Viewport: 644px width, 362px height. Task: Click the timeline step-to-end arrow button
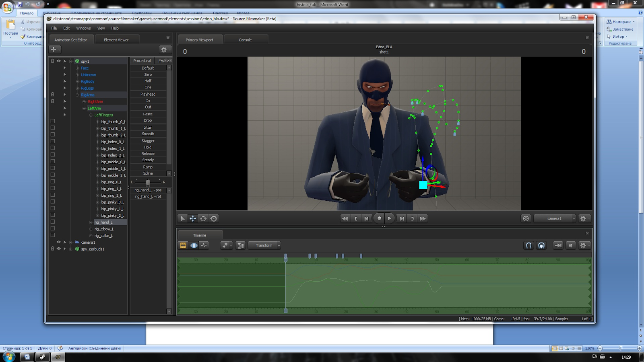point(558,245)
